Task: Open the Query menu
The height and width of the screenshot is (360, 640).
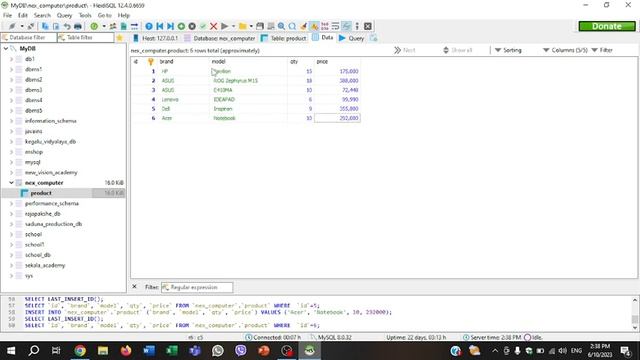Action: (64, 15)
